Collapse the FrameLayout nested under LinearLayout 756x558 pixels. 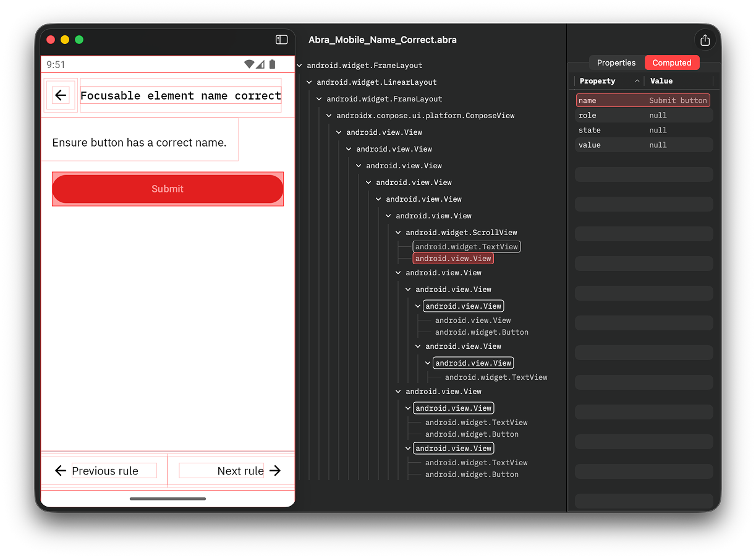pyautogui.click(x=319, y=98)
